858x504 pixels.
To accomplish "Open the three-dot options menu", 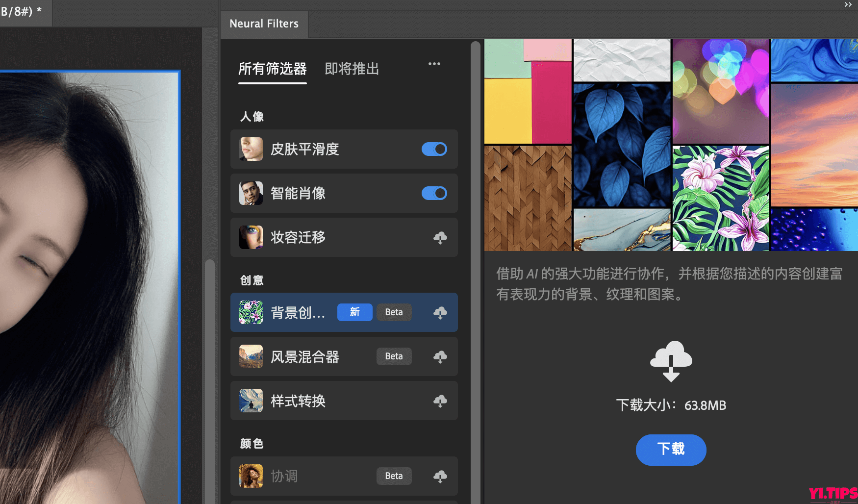I will pos(434,64).
